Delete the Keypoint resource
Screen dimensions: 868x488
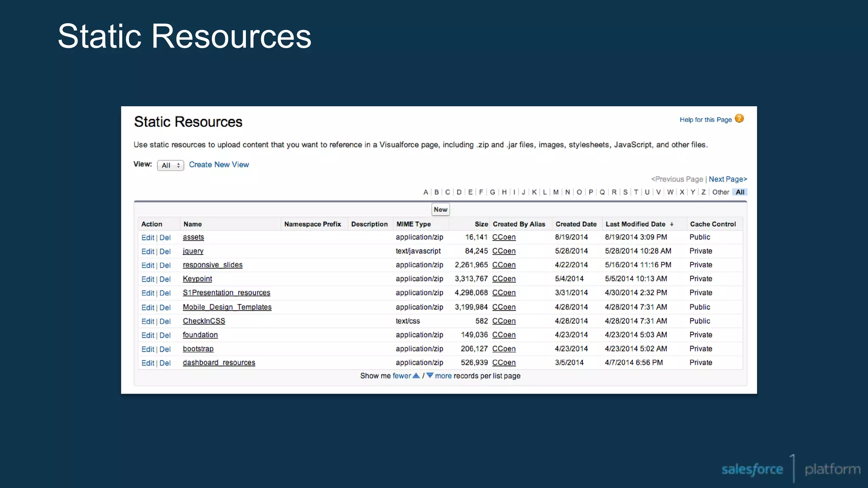(x=165, y=279)
